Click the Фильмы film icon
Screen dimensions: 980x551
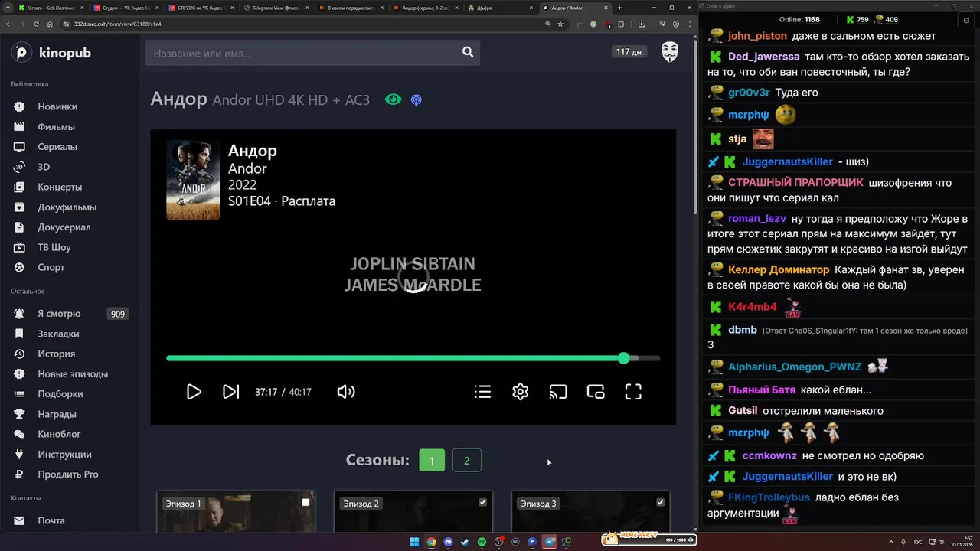[20, 126]
